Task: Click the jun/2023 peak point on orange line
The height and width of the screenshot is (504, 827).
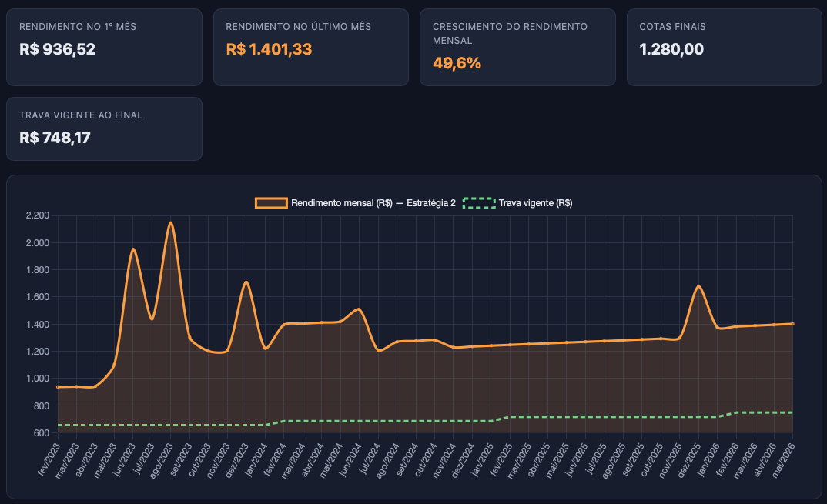Action: pyautogui.click(x=133, y=249)
